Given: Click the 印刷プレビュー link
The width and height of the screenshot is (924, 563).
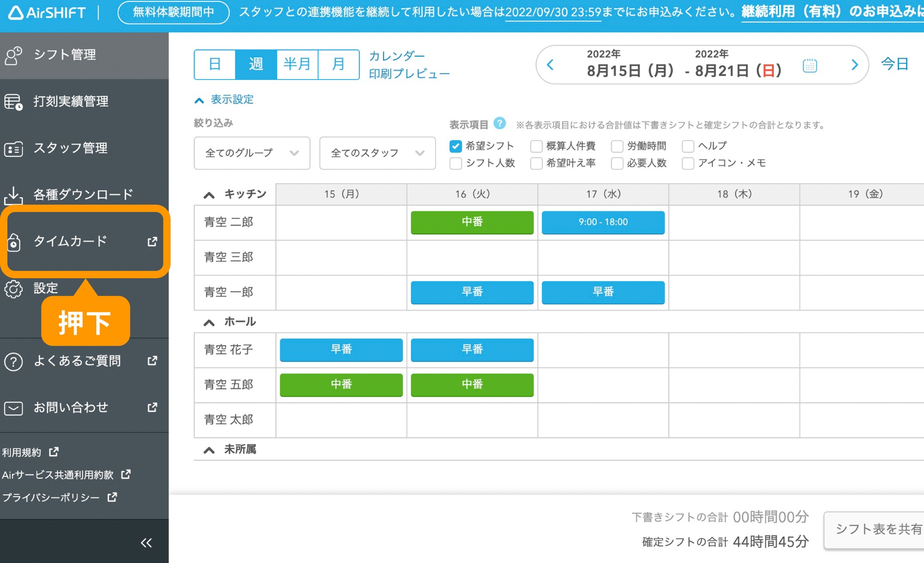Looking at the screenshot, I should click(x=409, y=74).
